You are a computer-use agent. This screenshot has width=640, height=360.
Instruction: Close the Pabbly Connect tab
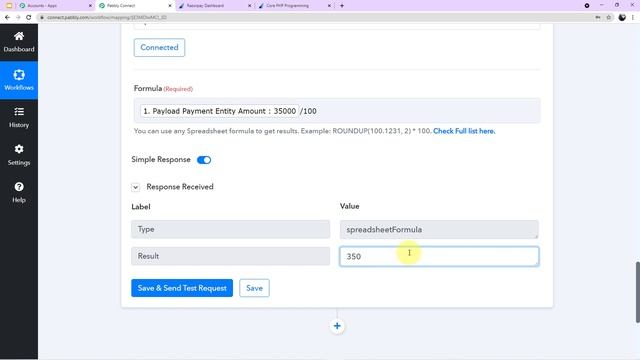pos(170,6)
